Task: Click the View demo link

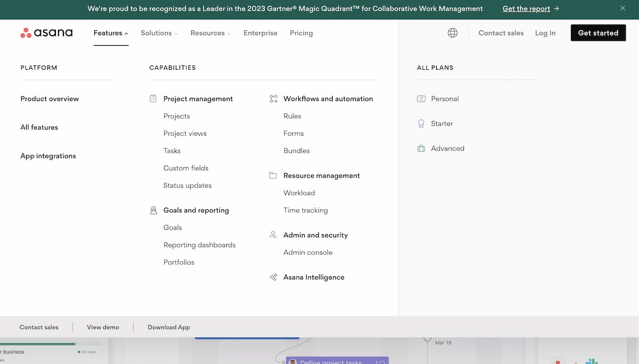Action: (102, 327)
